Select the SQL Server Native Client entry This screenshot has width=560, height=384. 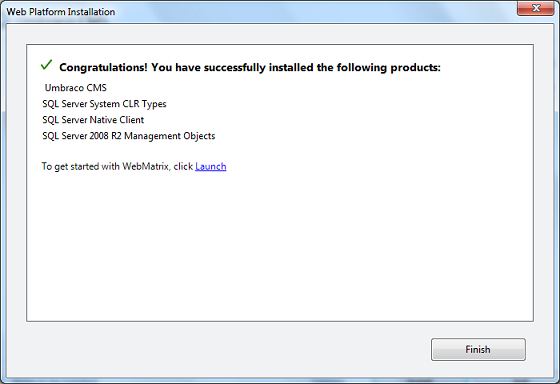(93, 120)
